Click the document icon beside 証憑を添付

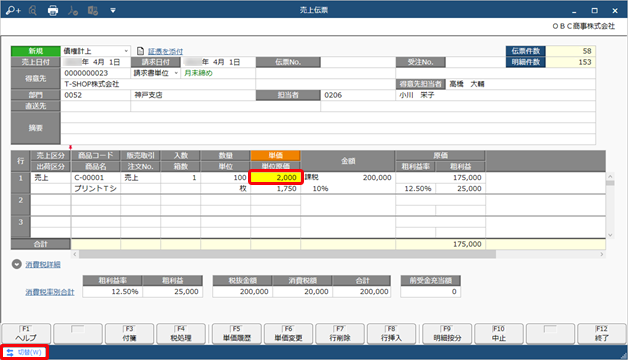[140, 51]
